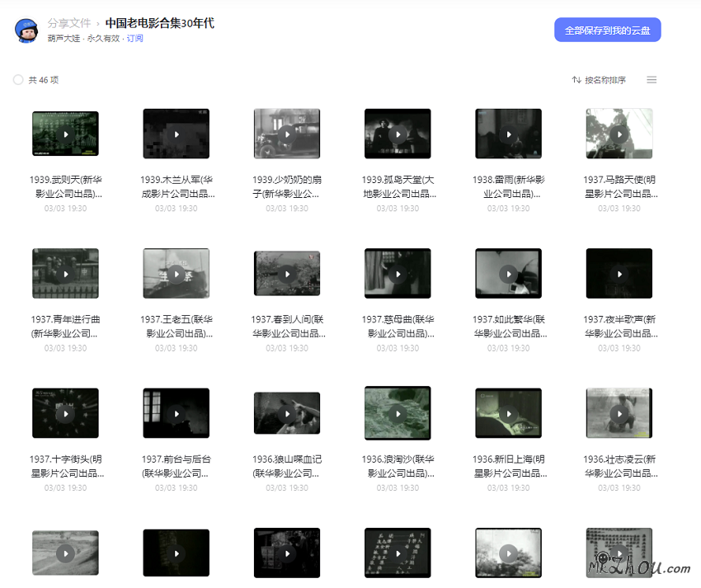Click the 全部保存到我的云盘 button
701x588 pixels.
coord(608,29)
